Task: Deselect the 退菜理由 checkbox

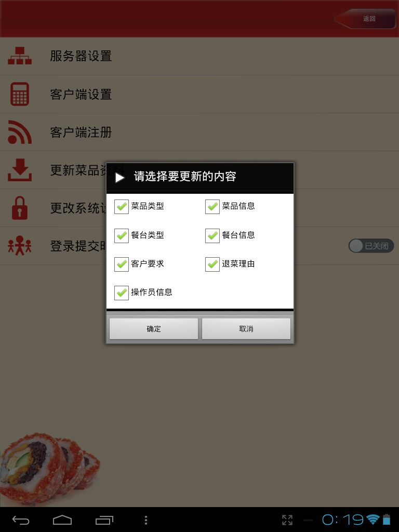Action: pos(212,264)
